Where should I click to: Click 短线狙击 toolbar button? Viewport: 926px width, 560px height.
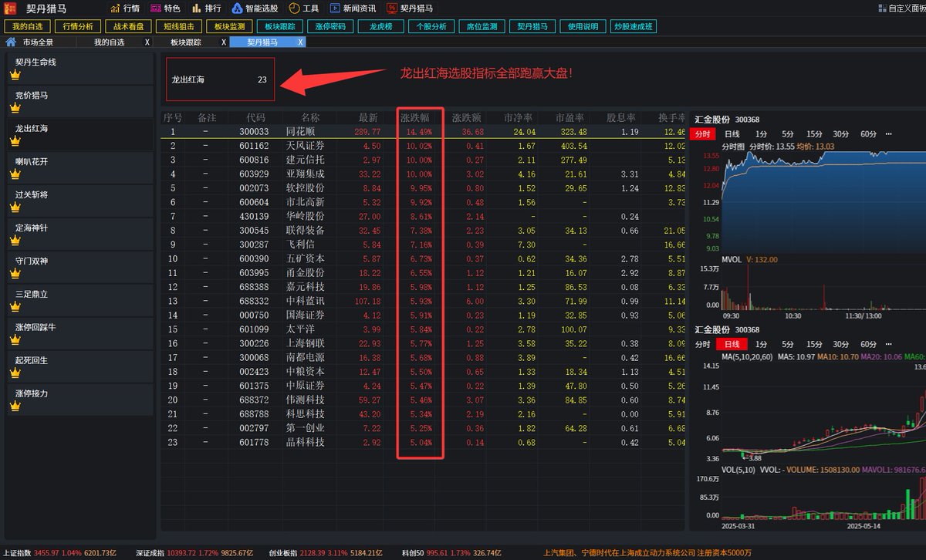(179, 26)
